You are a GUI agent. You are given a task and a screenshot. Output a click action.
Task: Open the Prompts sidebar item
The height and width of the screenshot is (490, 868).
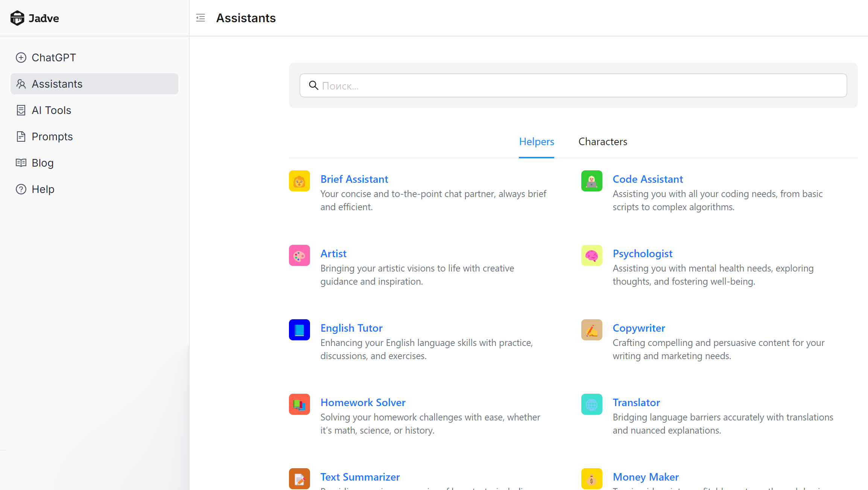click(52, 137)
